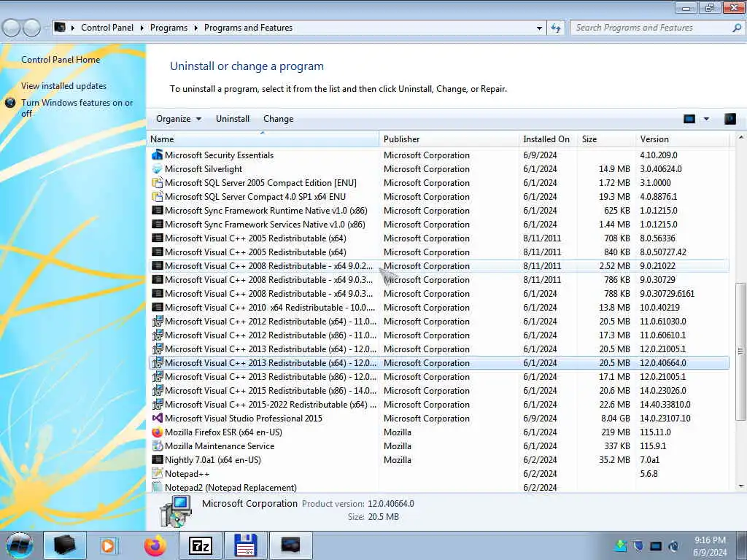Click the 8.04 GB size cell
The width and height of the screenshot is (747, 560).
point(616,418)
